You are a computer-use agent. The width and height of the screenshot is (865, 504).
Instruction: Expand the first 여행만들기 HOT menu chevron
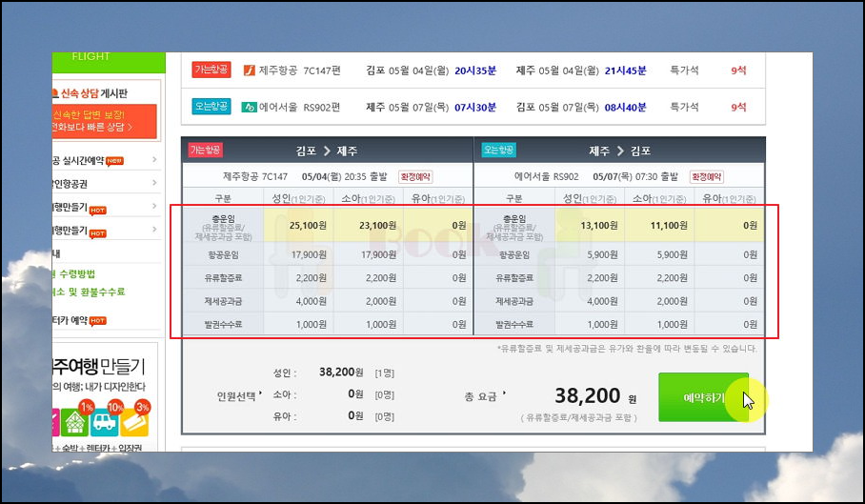(x=154, y=206)
